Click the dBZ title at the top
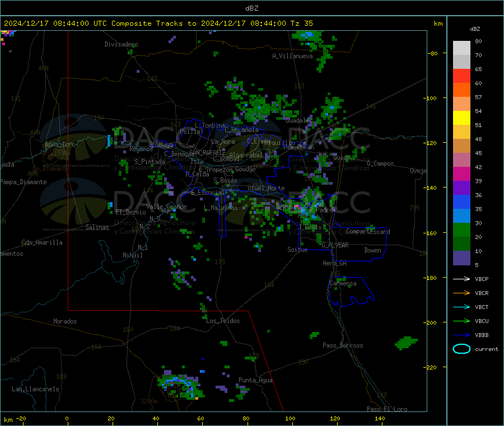 coord(251,8)
